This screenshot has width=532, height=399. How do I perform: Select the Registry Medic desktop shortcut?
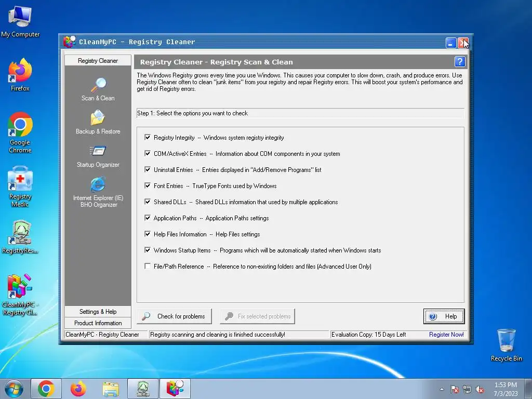(20, 187)
